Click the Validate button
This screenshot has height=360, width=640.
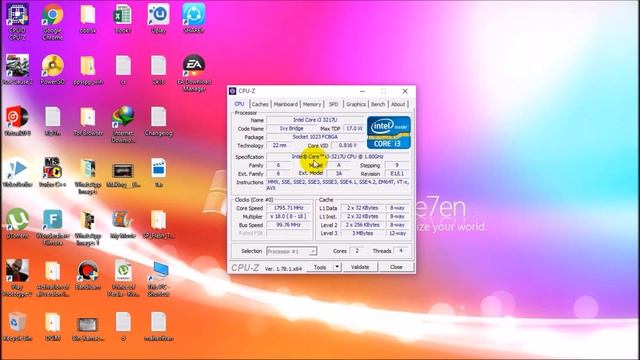click(360, 267)
